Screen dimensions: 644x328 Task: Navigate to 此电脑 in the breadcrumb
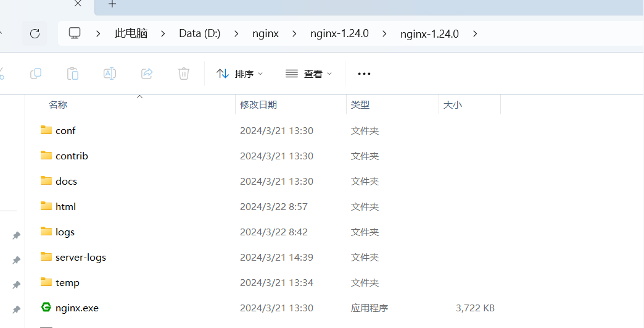[x=131, y=33]
